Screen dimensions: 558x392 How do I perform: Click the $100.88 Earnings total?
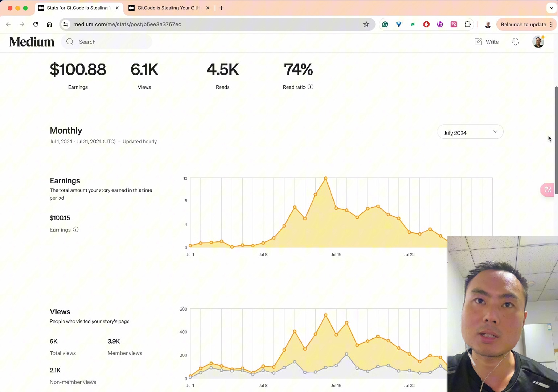[78, 69]
